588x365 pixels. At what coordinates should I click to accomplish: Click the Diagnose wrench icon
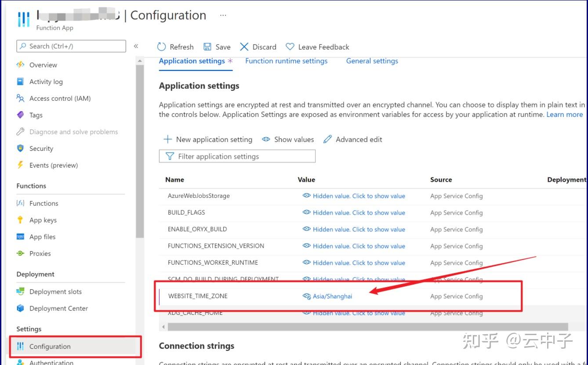tap(20, 131)
